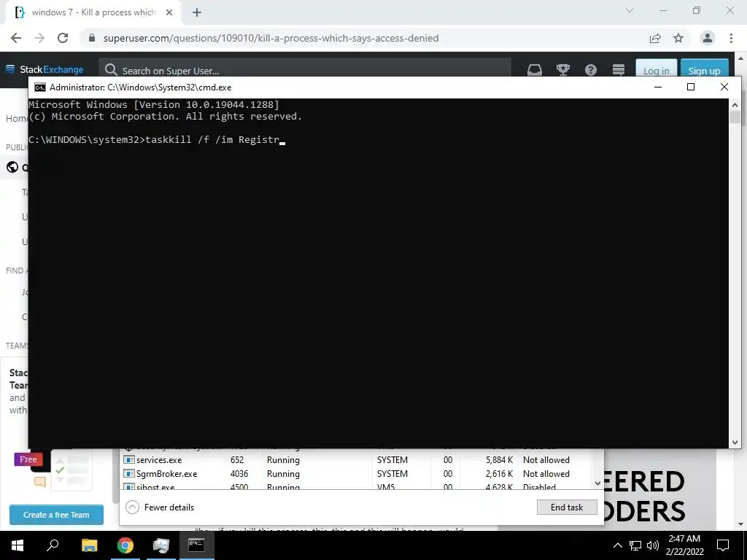Screen dimensions: 747x560
Task: Click the globe Questions icon in sidebar
Action: pyautogui.click(x=12, y=167)
